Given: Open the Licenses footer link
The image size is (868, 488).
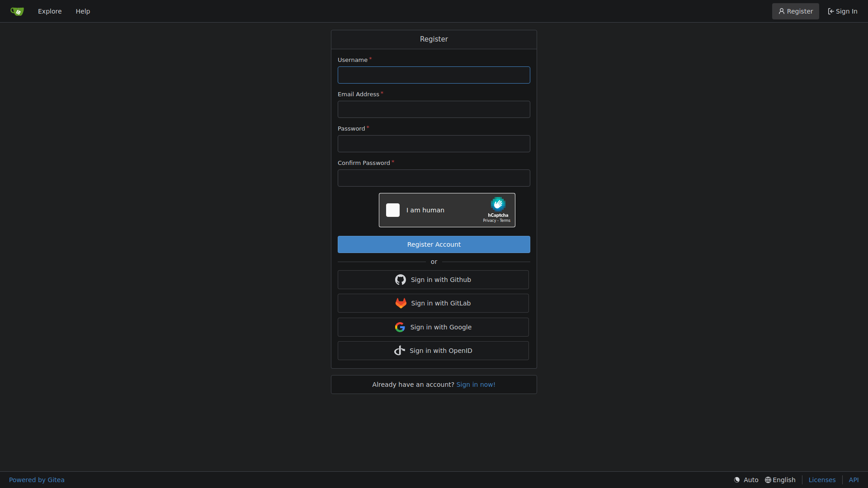Looking at the screenshot, I should (x=822, y=480).
